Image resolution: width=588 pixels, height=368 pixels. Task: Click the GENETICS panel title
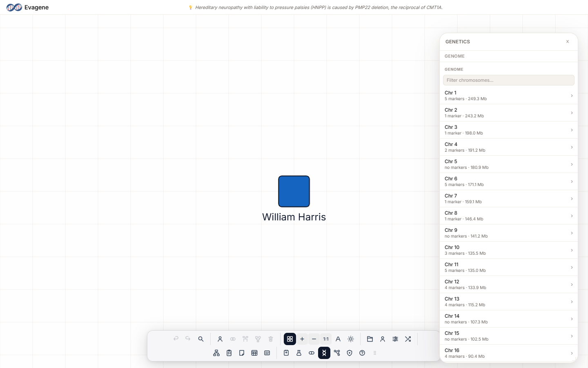458,42
